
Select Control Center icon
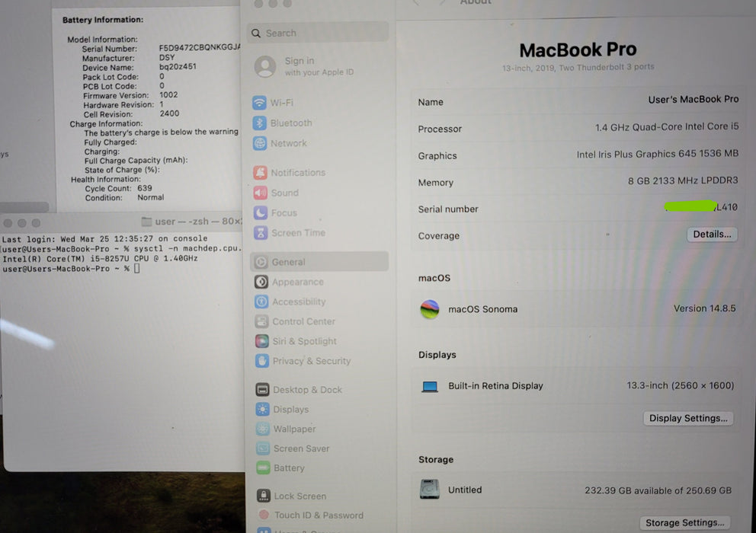point(262,321)
